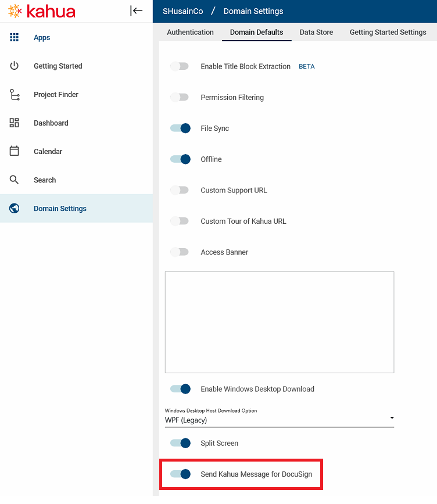Open the Data Store tab
This screenshot has height=504, width=437.
pos(316,33)
